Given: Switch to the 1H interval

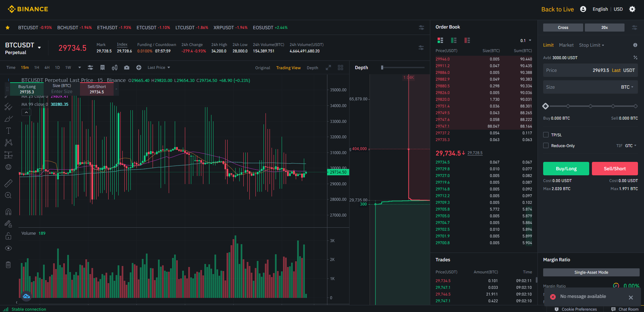Looking at the screenshot, I should pos(37,68).
